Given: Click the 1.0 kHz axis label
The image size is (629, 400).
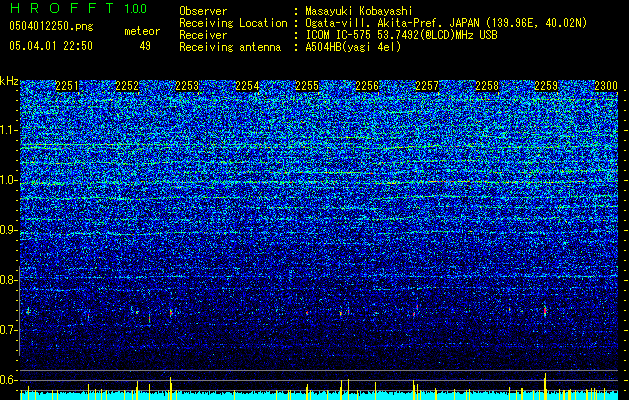Looking at the screenshot, I should coord(9,180).
